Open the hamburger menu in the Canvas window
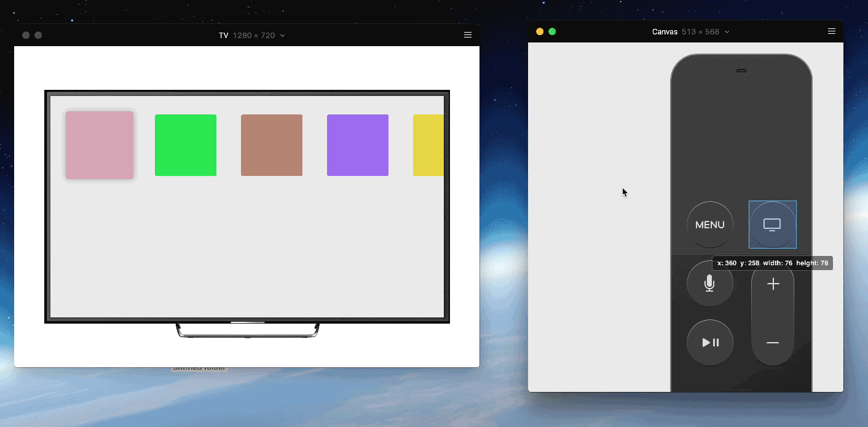 (832, 31)
